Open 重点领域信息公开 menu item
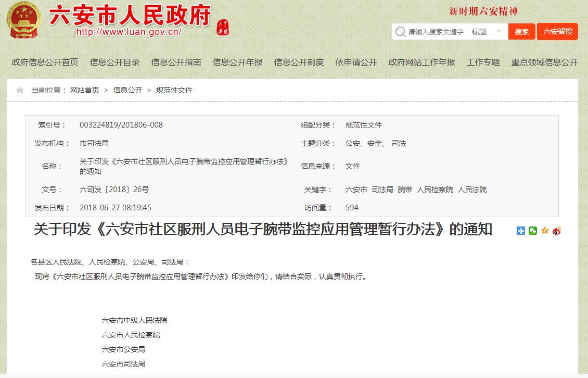 tap(544, 62)
